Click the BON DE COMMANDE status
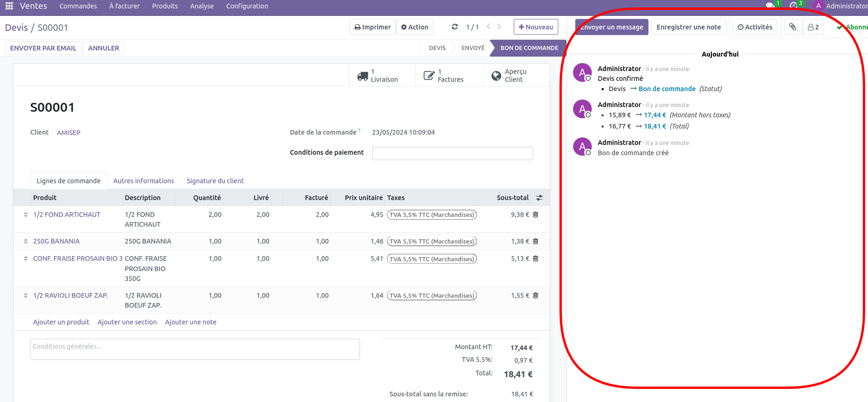This screenshot has width=868, height=402. pyautogui.click(x=529, y=48)
